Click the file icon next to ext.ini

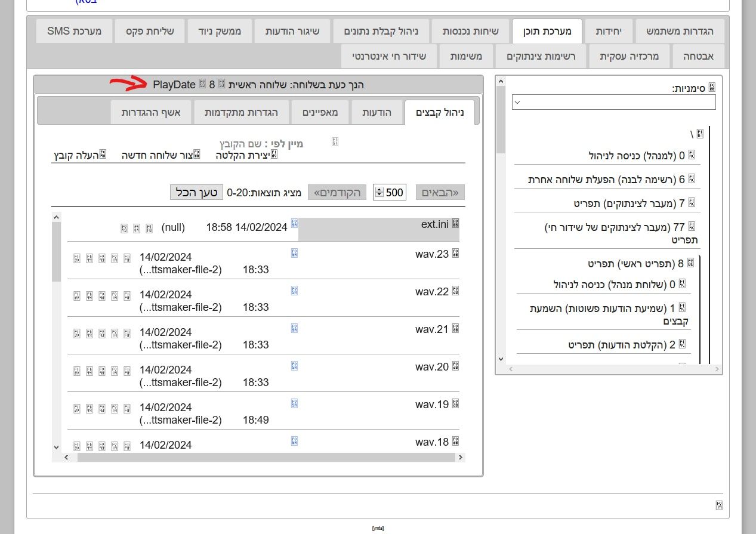tap(455, 223)
